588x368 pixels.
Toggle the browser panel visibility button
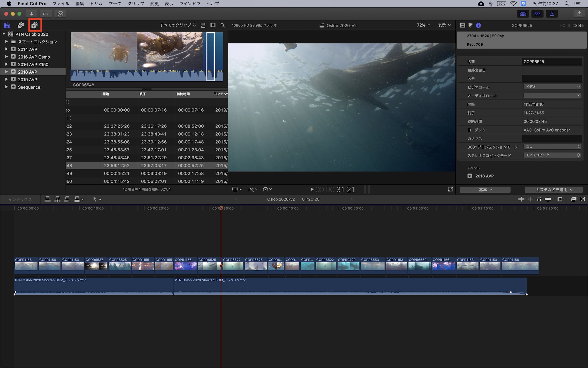tap(523, 14)
